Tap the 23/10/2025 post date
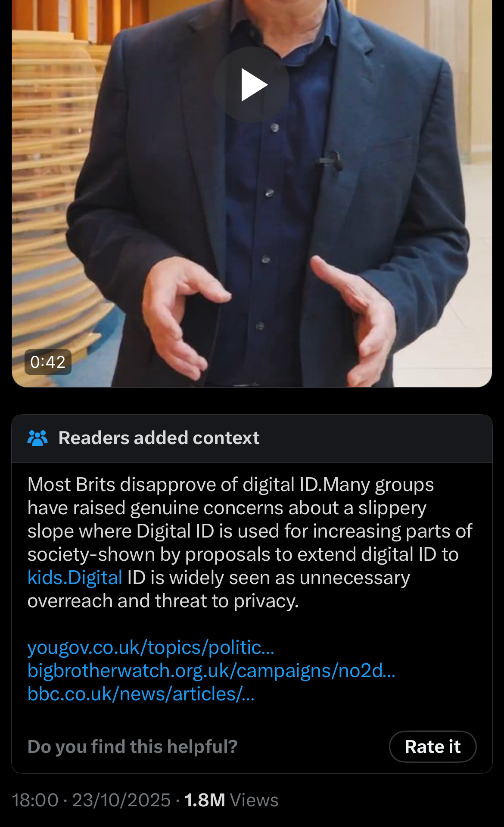504x827 pixels. (121, 800)
